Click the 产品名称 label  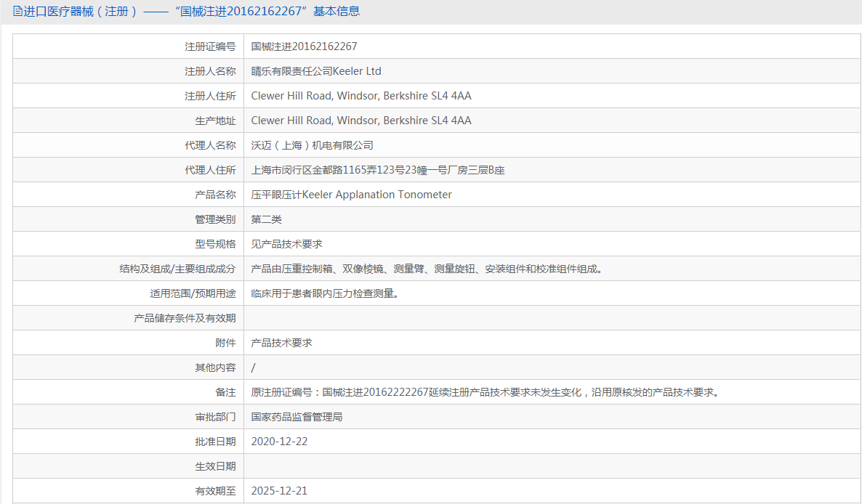coord(215,195)
